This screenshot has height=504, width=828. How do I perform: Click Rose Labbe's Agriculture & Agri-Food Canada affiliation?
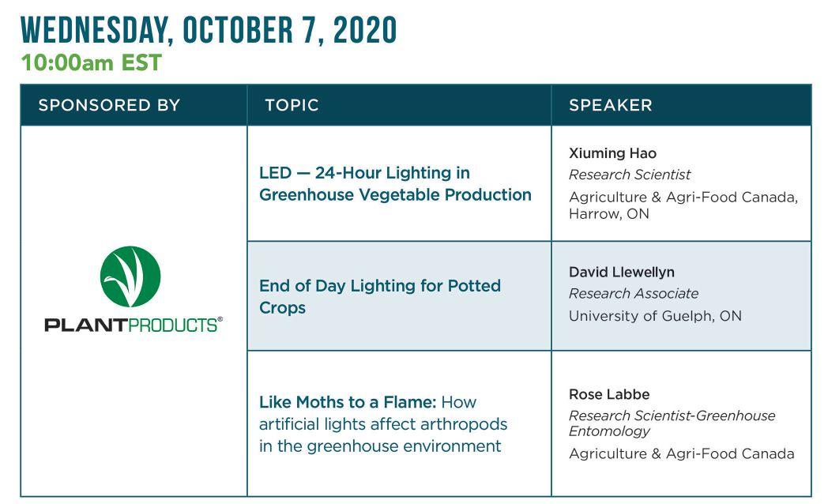[681, 453]
